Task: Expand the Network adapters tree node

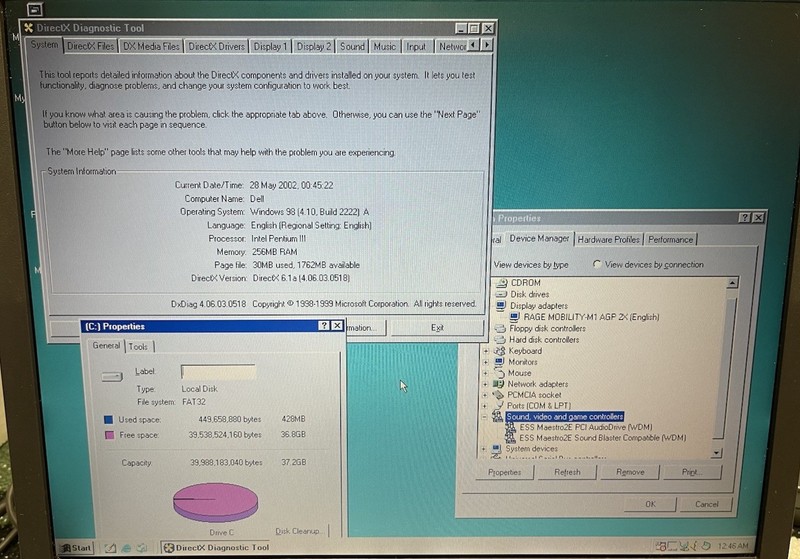Action: pos(485,384)
